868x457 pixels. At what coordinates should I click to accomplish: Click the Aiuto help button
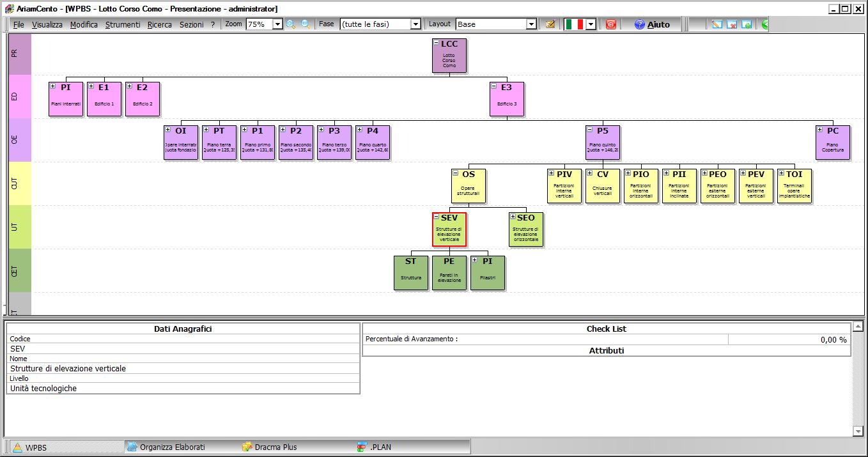point(652,24)
